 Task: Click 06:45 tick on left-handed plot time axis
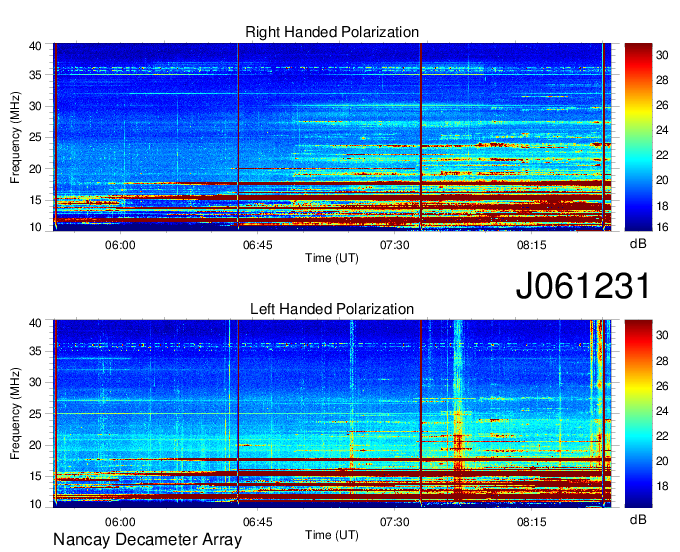[x=258, y=522]
